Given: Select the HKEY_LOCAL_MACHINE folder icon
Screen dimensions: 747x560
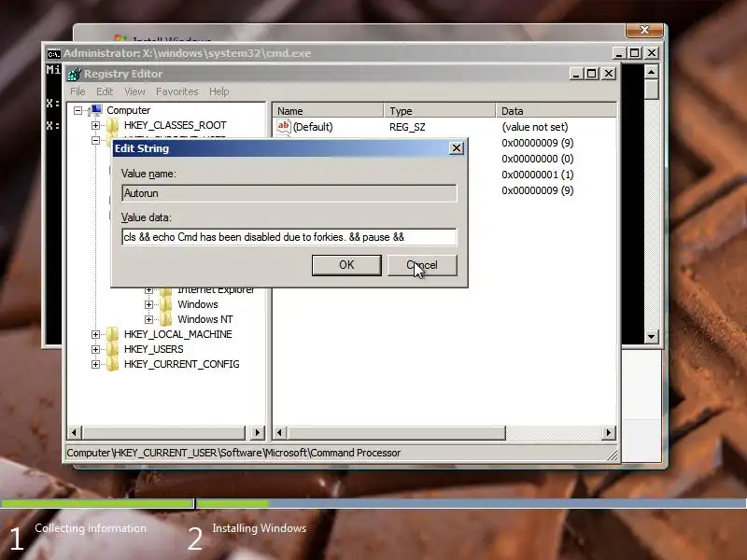Looking at the screenshot, I should [x=112, y=334].
